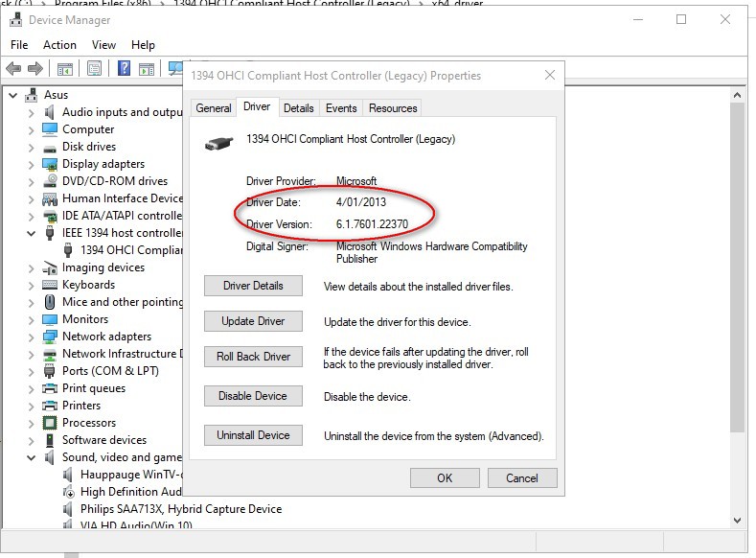Click the device tree scrollbar up arrow
This screenshot has width=756, height=558.
pos(737,95)
